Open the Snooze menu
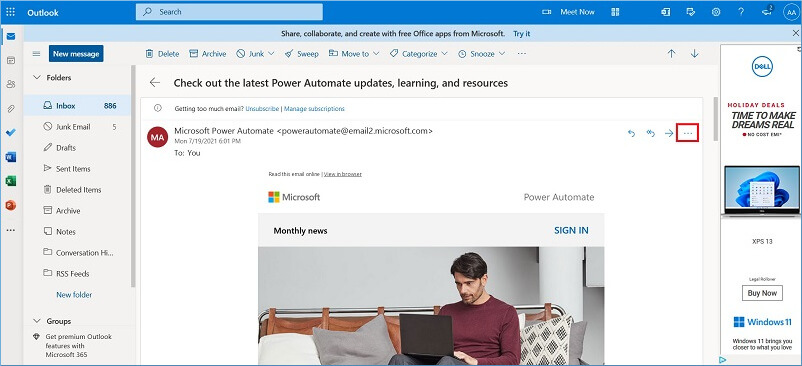This screenshot has width=802, height=366. [482, 54]
